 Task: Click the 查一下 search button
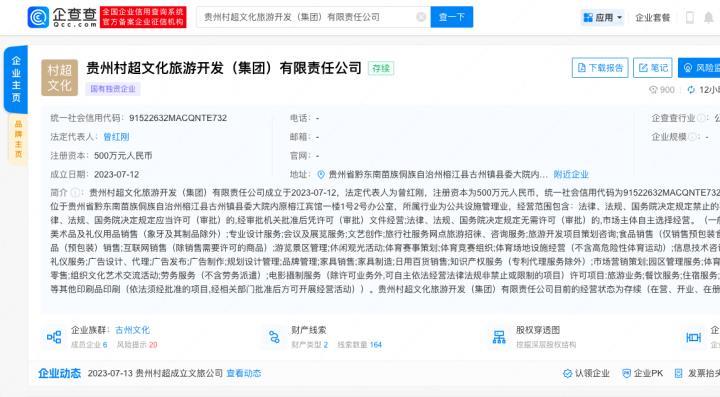[x=451, y=17]
